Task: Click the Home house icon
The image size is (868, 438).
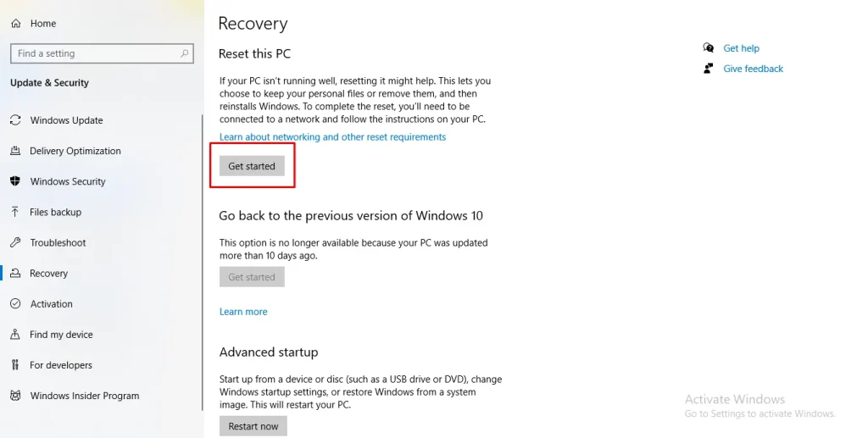Action: 15,23
